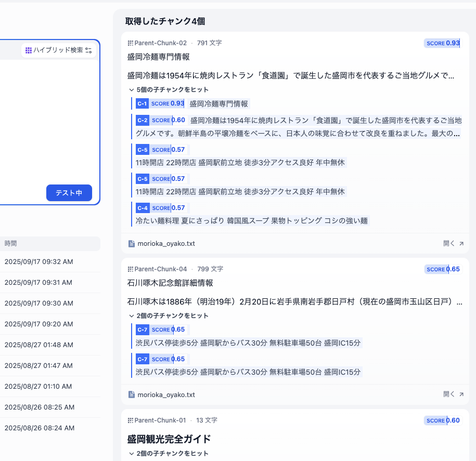Select the C-4 child chunk badge
The image size is (476, 461).
[x=142, y=207]
